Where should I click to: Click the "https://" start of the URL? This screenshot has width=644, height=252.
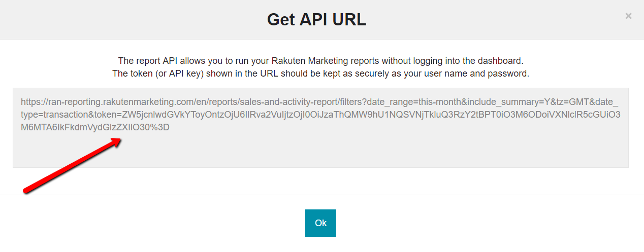click(33, 101)
